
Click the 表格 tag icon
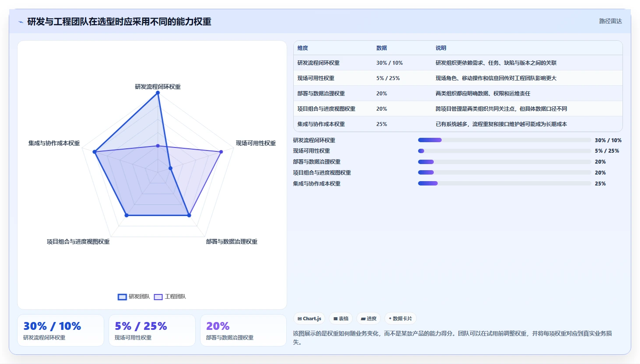pos(335,319)
